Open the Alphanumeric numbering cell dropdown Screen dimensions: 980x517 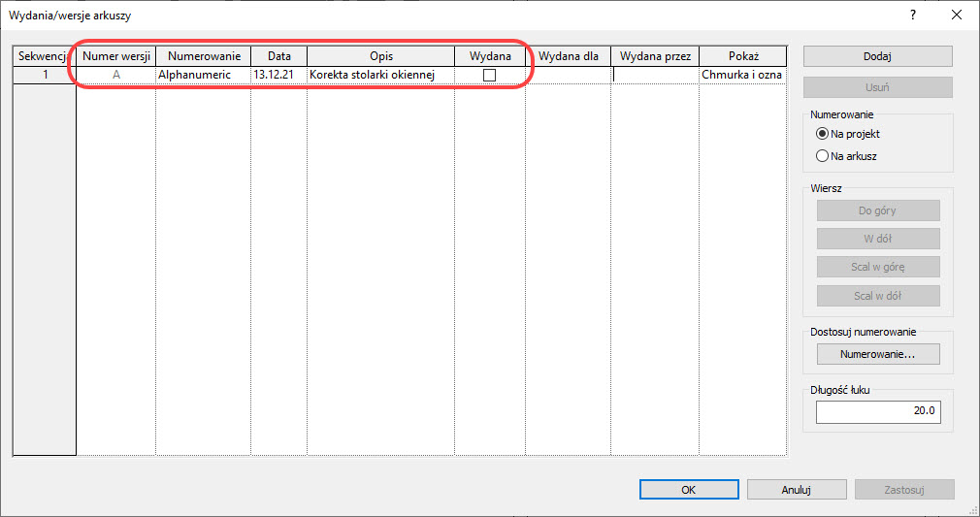coord(203,75)
